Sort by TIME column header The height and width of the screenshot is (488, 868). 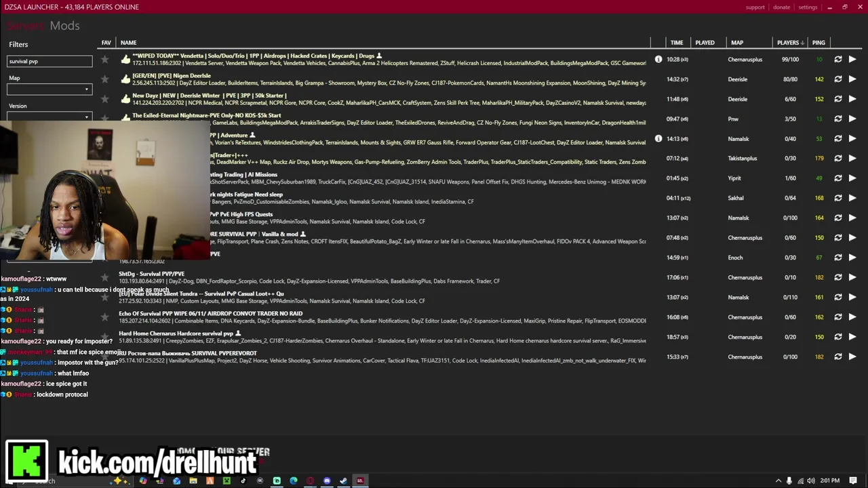click(677, 43)
